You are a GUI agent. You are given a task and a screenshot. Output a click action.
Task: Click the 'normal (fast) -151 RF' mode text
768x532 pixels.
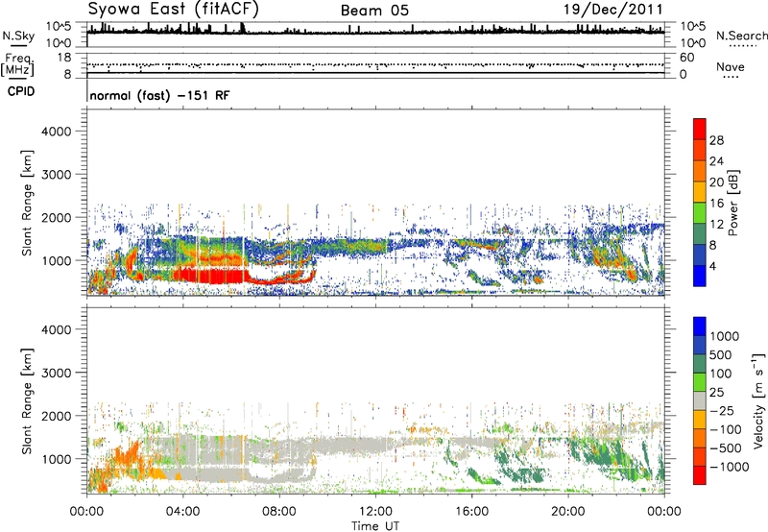coord(159,95)
